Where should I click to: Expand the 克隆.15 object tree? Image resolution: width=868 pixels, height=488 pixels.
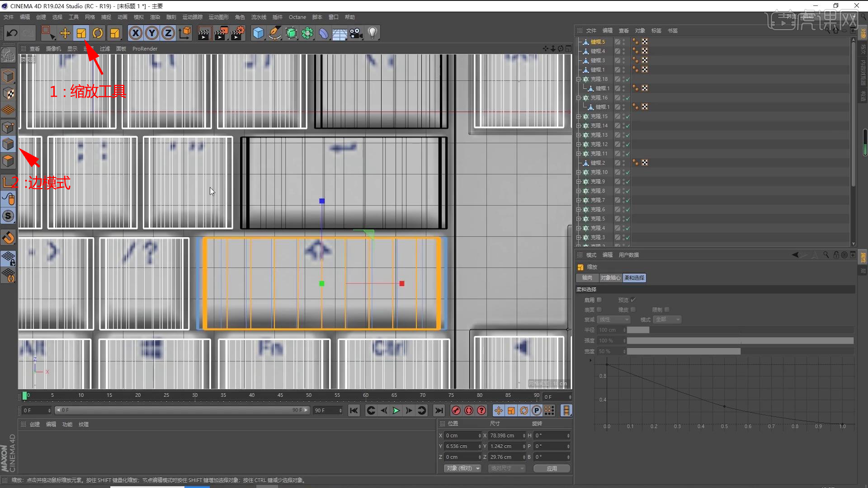pos(578,117)
